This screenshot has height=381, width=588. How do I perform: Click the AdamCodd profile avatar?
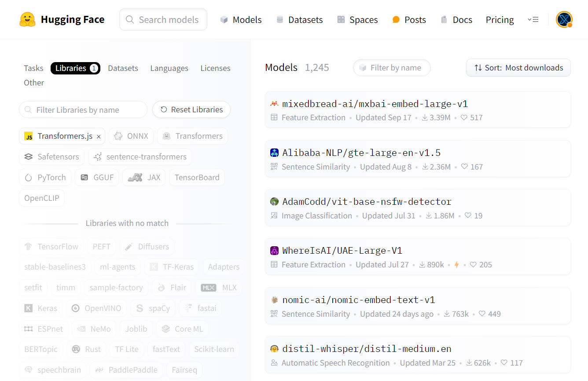click(274, 202)
